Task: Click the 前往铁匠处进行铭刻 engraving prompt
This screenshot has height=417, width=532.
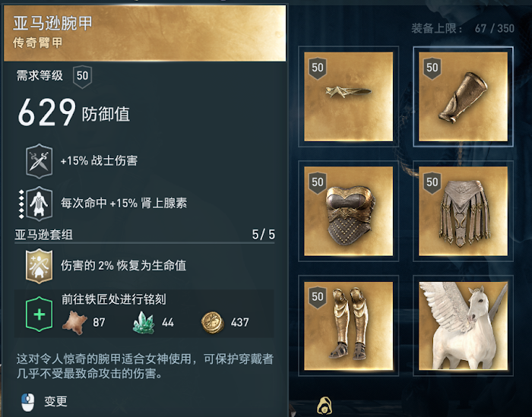Action: (114, 299)
